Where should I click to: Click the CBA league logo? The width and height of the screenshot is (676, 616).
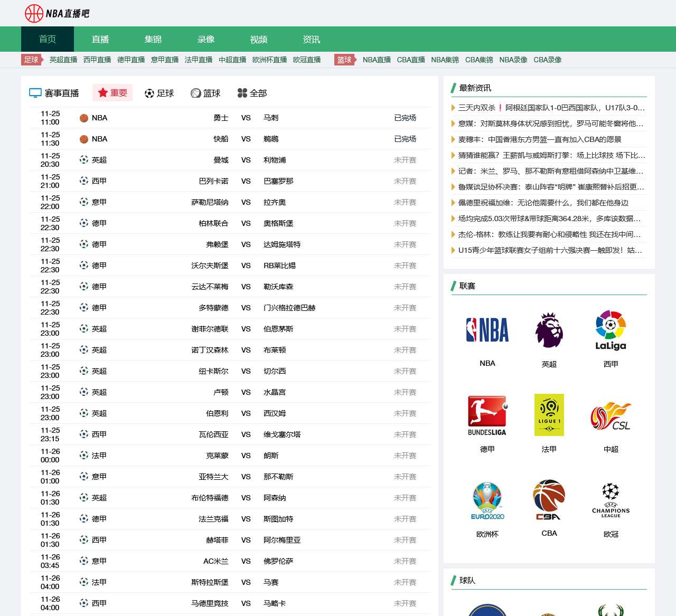[x=549, y=500]
